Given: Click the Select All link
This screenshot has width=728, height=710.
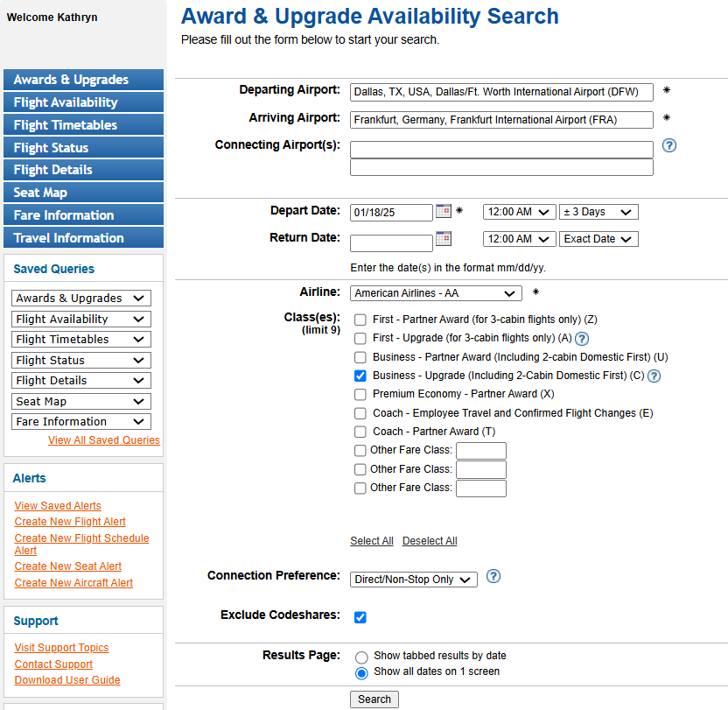Looking at the screenshot, I should click(x=371, y=540).
